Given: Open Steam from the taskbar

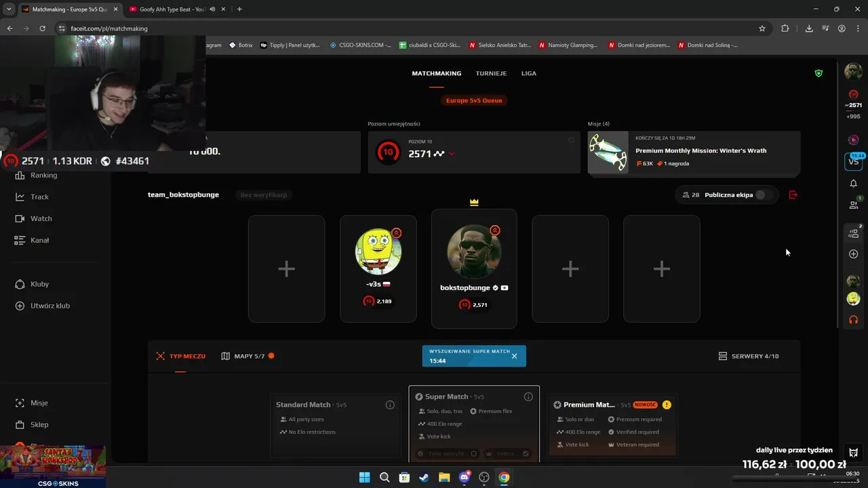Looking at the screenshot, I should (424, 477).
